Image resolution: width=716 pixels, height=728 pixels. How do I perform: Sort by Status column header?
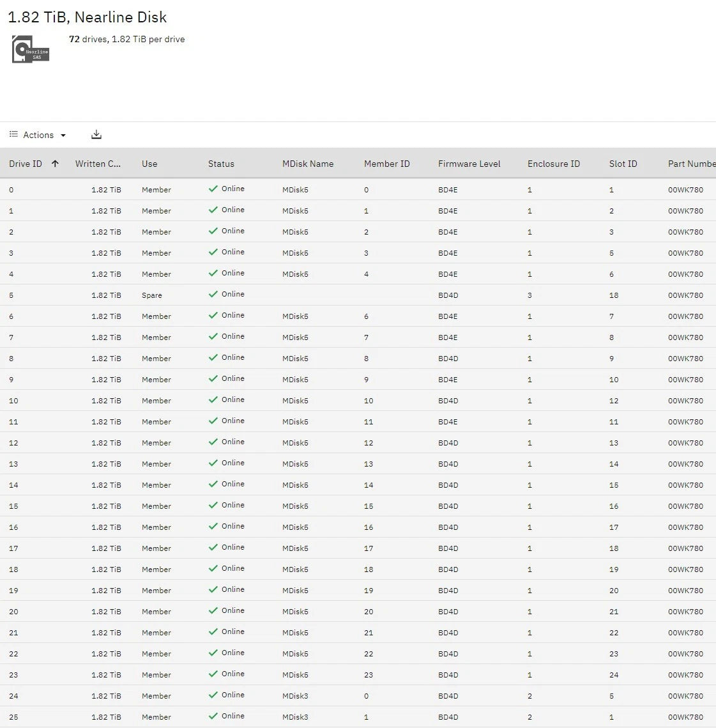221,164
